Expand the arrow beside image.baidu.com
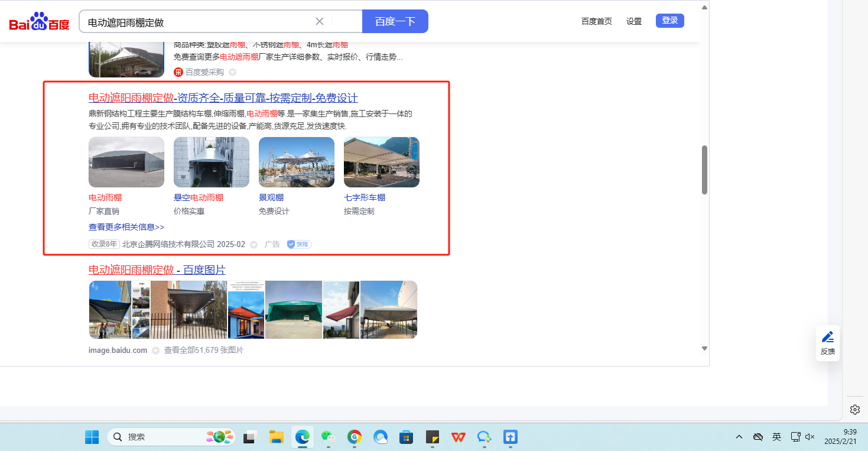The width and height of the screenshot is (868, 451). click(x=155, y=351)
